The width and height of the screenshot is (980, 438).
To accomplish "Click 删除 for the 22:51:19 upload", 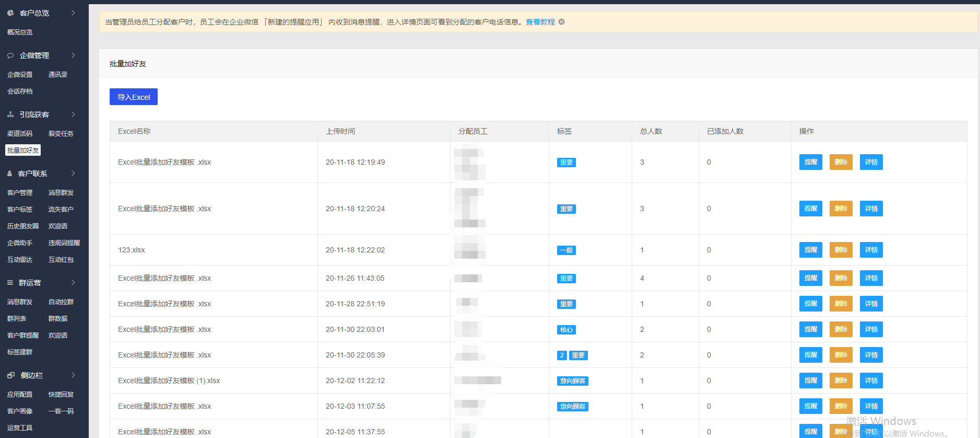I will 841,304.
